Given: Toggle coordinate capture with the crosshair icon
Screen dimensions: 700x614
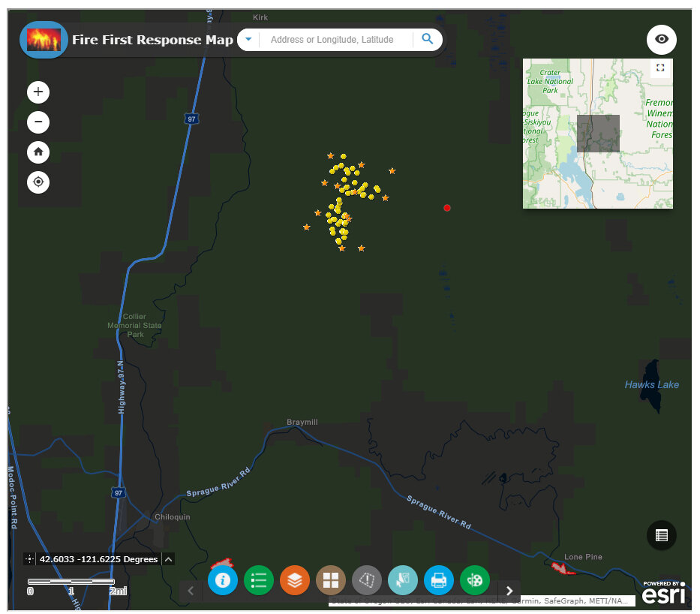Looking at the screenshot, I should click(29, 559).
